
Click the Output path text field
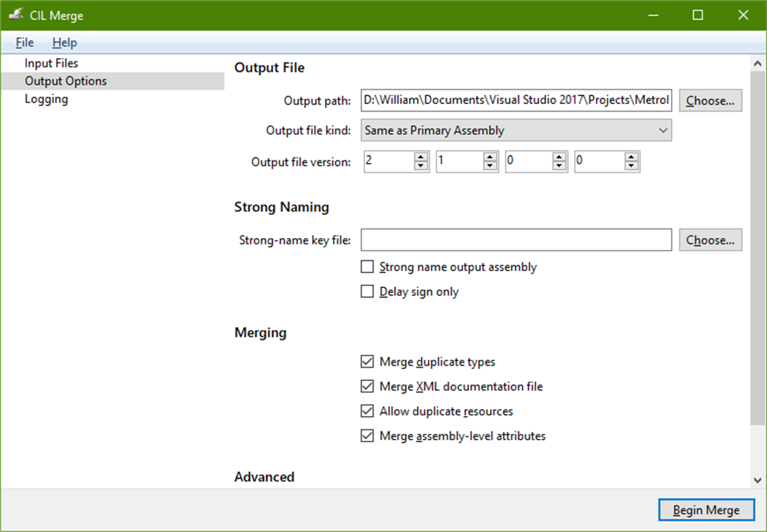click(x=516, y=100)
